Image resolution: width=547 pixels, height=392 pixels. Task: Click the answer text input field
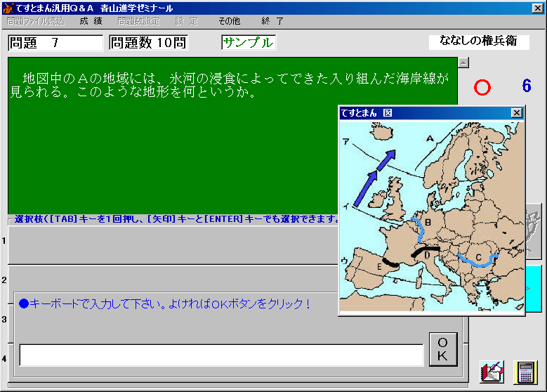click(221, 355)
